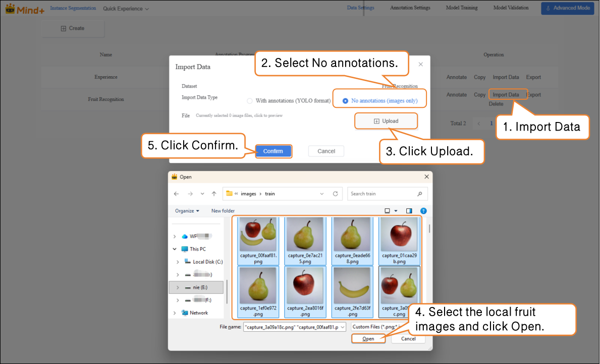Collapse the This PC tree node

coord(175,249)
